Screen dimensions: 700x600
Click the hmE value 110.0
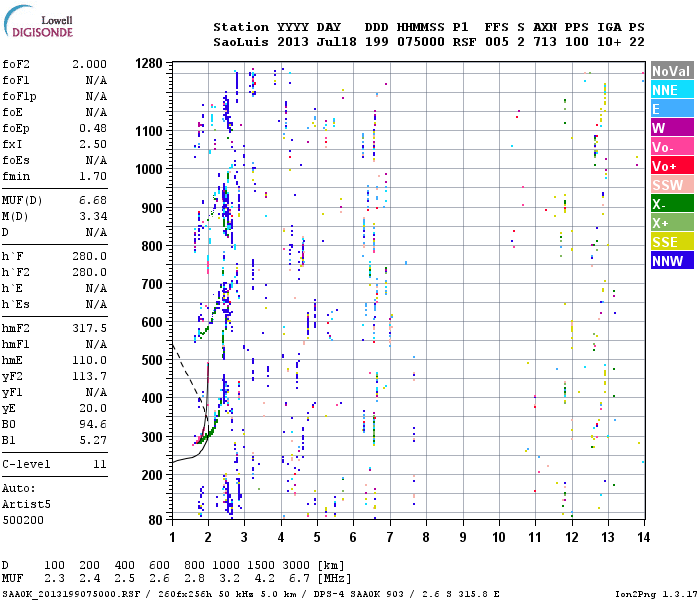(x=89, y=360)
